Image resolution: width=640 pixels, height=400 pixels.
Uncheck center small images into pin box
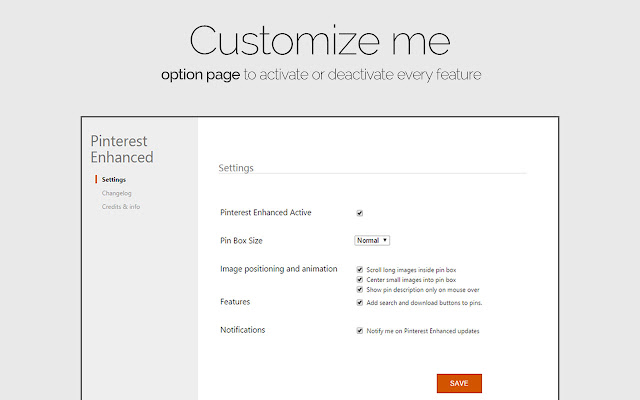click(360, 280)
